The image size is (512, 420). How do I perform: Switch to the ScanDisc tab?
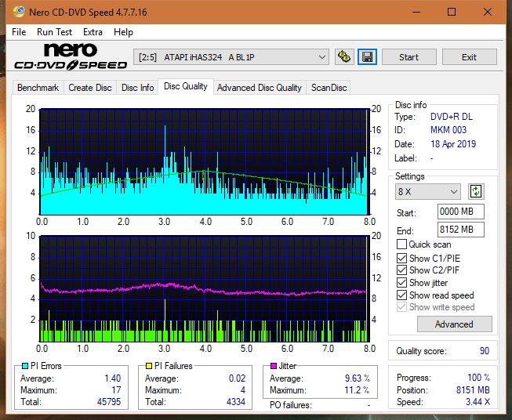pos(329,88)
